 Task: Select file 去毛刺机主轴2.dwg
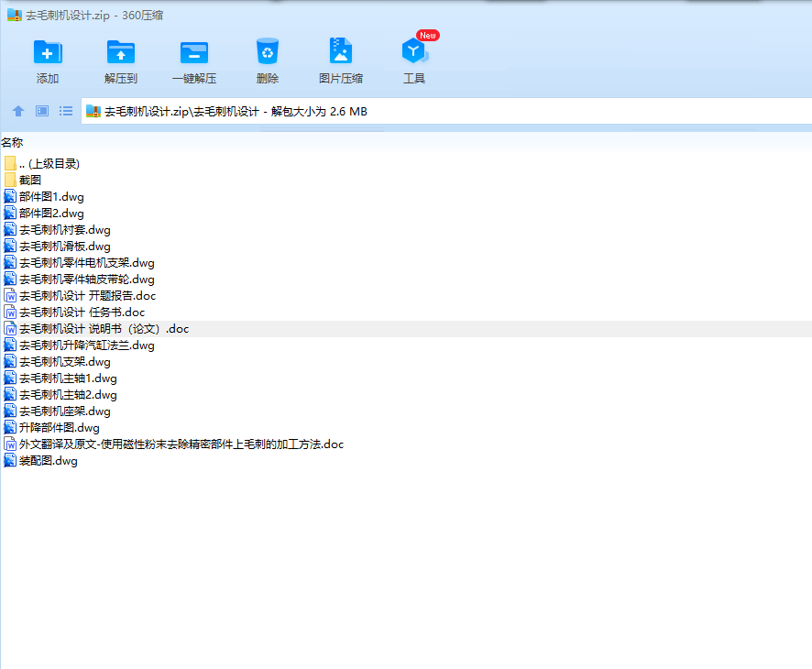(x=68, y=395)
